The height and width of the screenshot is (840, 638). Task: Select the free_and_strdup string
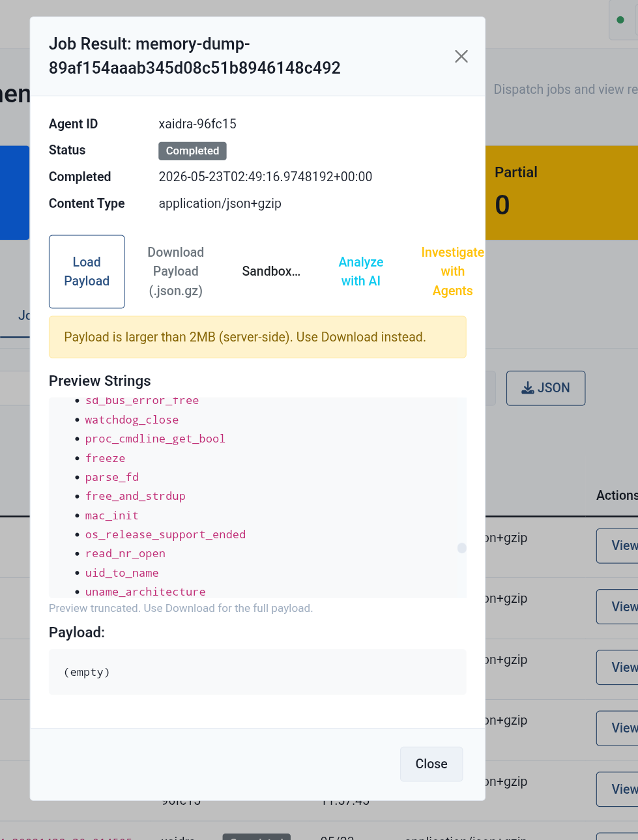(135, 496)
